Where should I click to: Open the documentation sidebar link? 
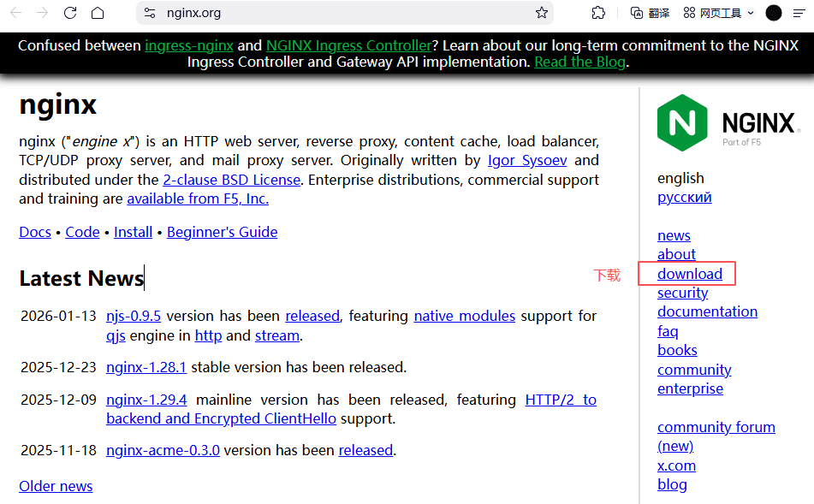tap(708, 312)
